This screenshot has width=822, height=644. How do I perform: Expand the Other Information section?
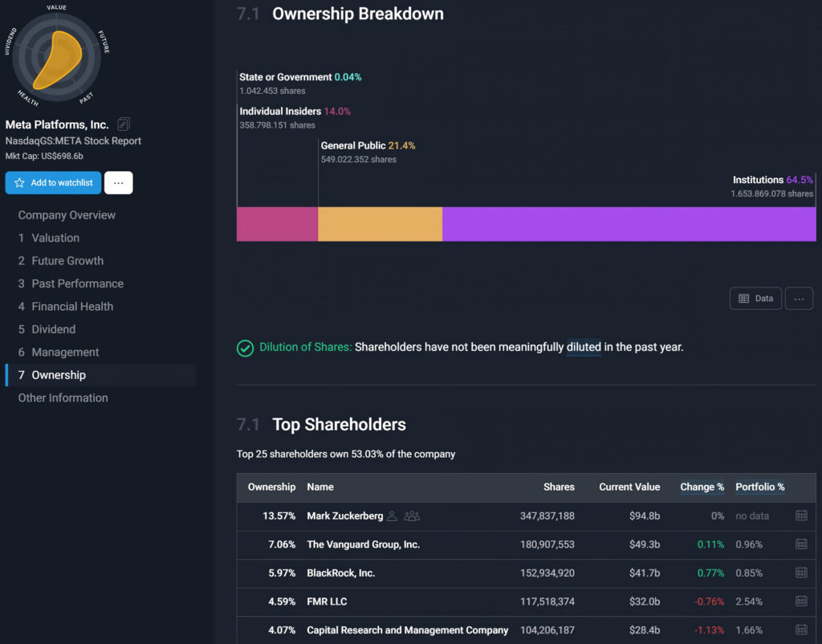pyautogui.click(x=62, y=397)
